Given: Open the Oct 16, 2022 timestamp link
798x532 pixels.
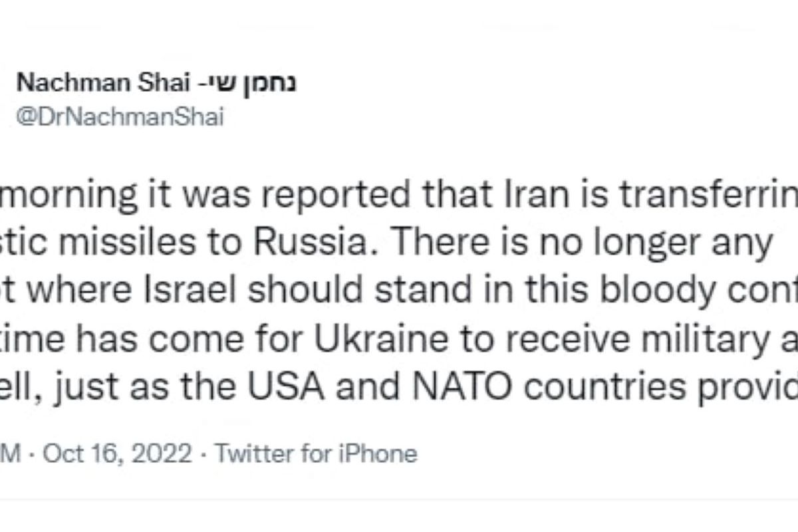Looking at the screenshot, I should pyautogui.click(x=118, y=454).
